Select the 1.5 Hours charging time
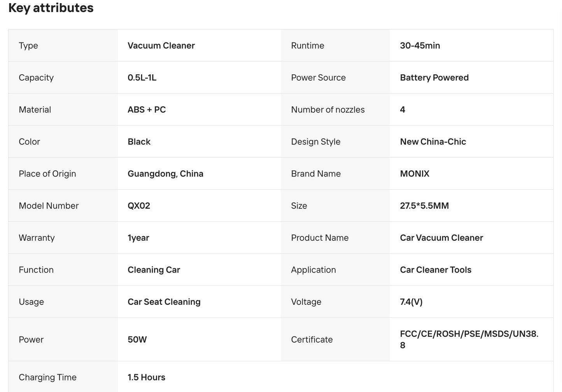 (146, 377)
